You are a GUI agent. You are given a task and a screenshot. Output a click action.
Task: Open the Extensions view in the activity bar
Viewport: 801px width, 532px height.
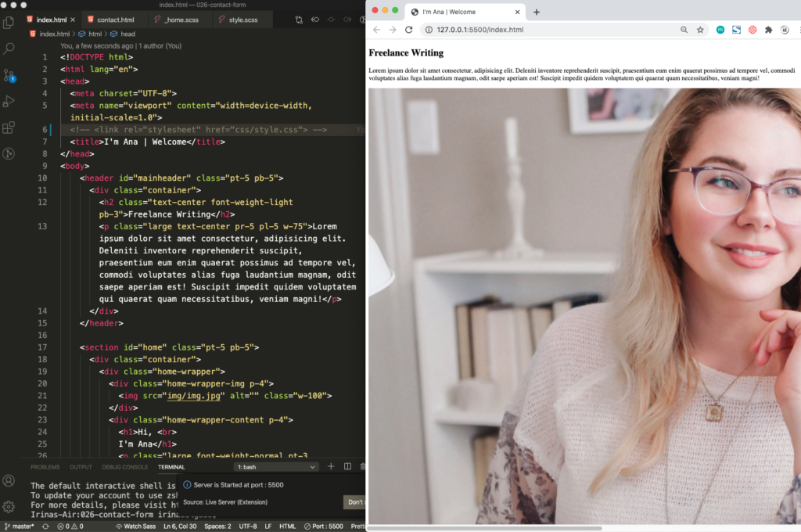(x=9, y=128)
